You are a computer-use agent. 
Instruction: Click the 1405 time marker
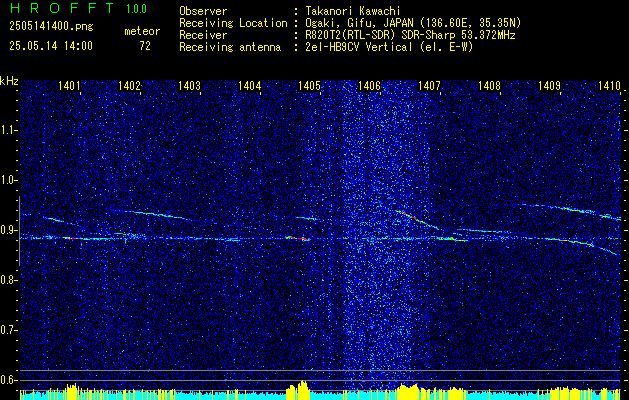click(310, 85)
